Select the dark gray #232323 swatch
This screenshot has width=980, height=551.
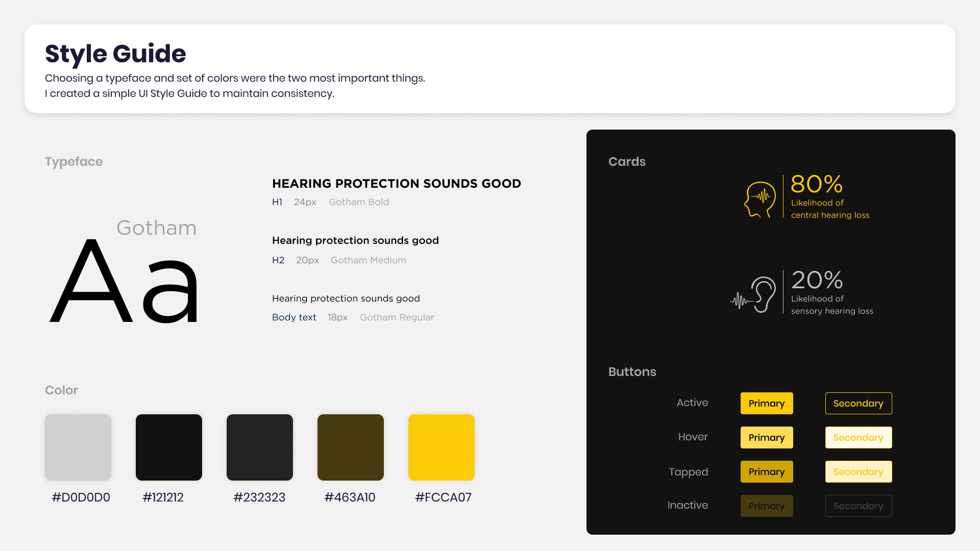[260, 447]
